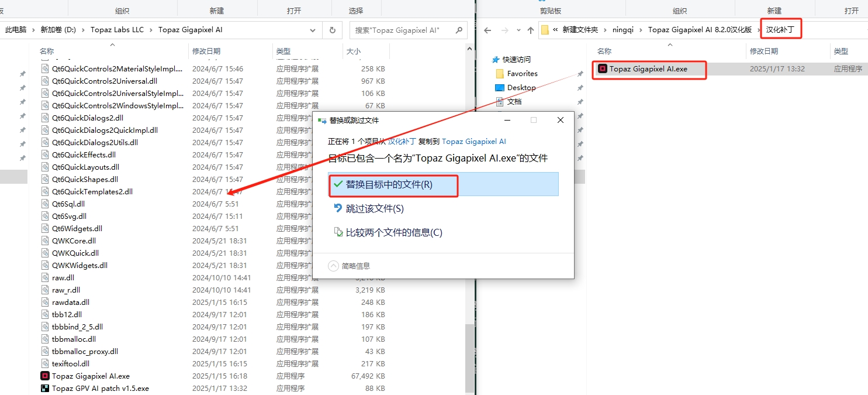Click the Topaz GPV AI patch v1.5.exe icon
Screen dimensions: 868x395
click(45, 388)
